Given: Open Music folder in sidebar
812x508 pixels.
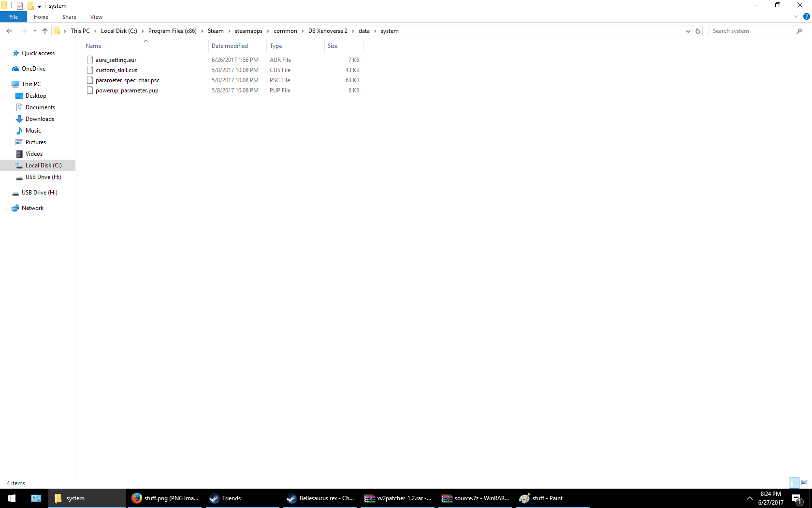Looking at the screenshot, I should 33,131.
